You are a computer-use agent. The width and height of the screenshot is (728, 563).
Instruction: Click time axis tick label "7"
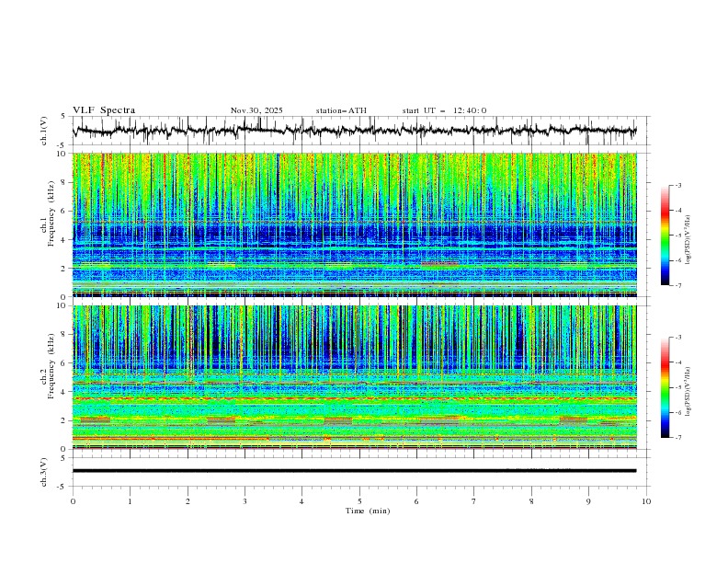[x=474, y=501]
